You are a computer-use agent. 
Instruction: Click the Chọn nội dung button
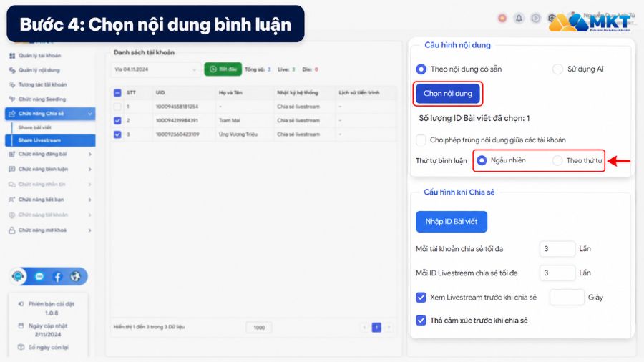448,94
